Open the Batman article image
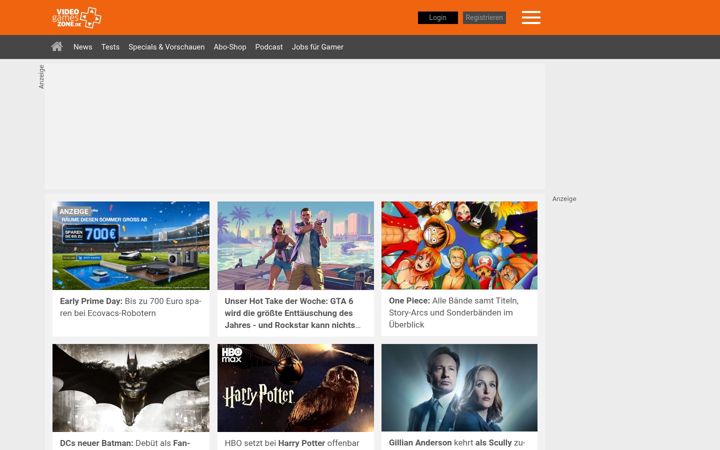Image resolution: width=720 pixels, height=450 pixels. click(x=131, y=388)
